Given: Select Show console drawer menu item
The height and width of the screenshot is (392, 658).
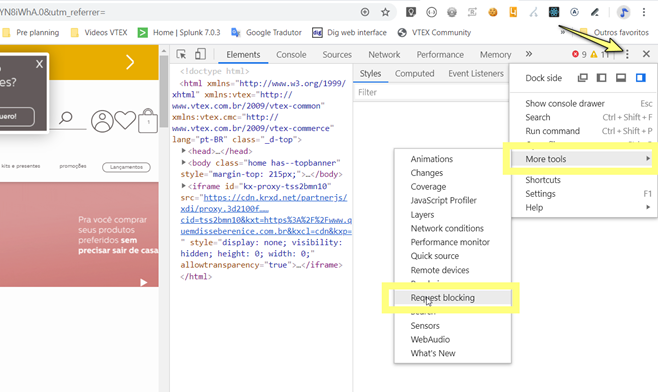Looking at the screenshot, I should tap(584, 103).
